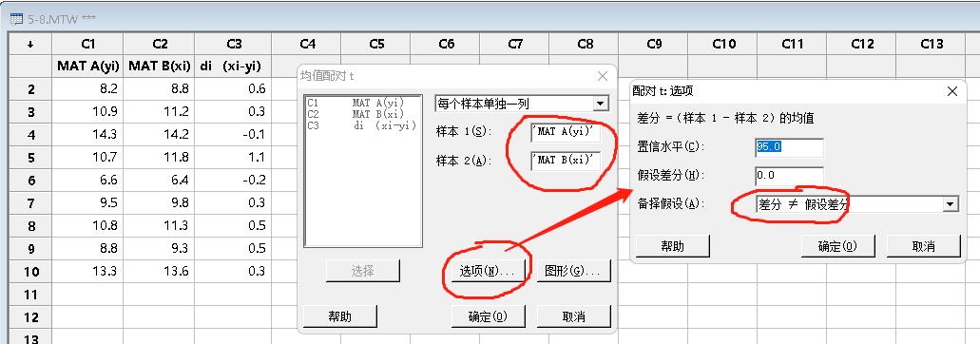Select C1 MAT A(yi) in variable list

point(355,102)
